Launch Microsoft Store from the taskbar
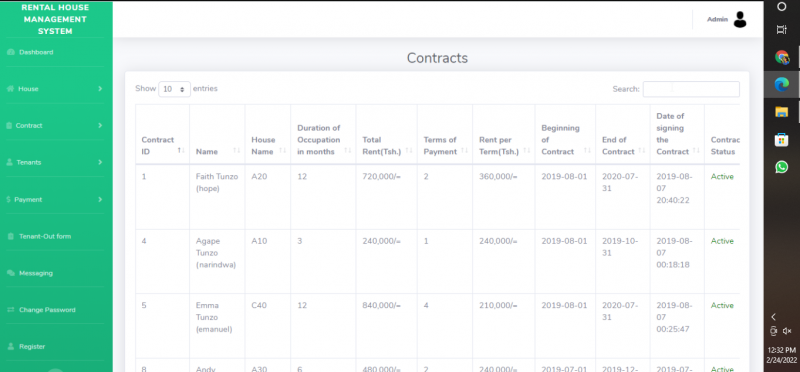The width and height of the screenshot is (800, 372). pos(781,139)
